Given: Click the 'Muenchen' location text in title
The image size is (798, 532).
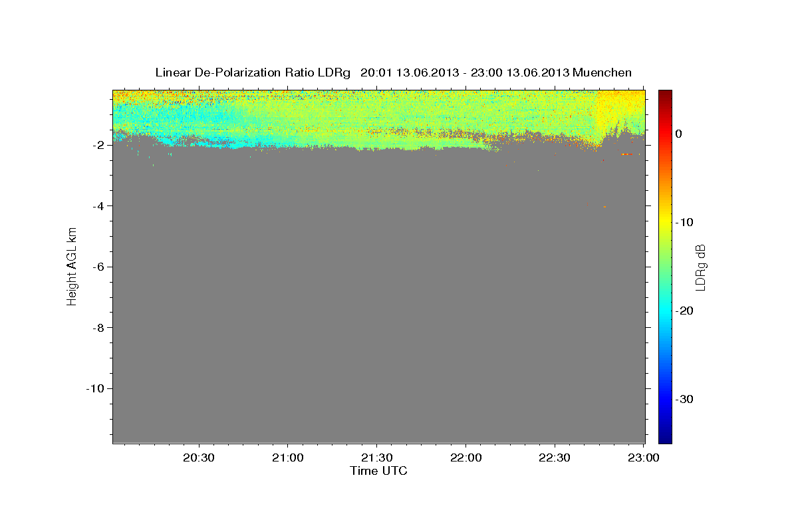Looking at the screenshot, I should (602, 72).
